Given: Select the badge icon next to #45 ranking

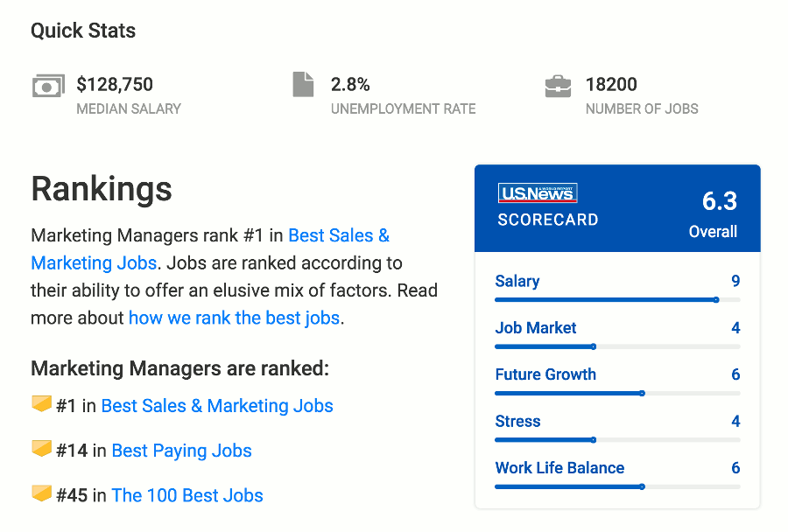Looking at the screenshot, I should tap(40, 493).
